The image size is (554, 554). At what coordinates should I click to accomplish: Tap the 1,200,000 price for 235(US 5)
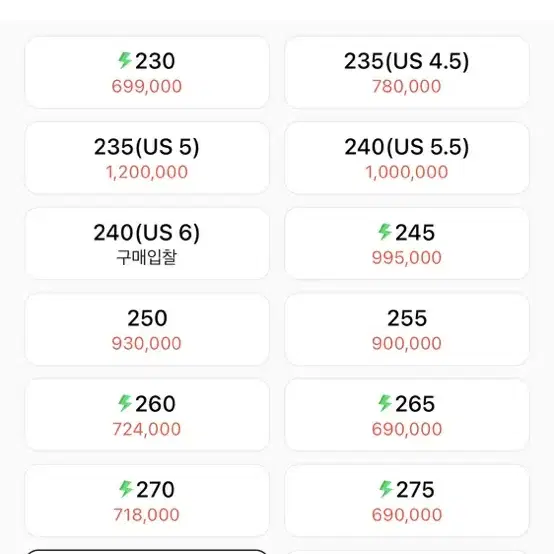tap(147, 172)
